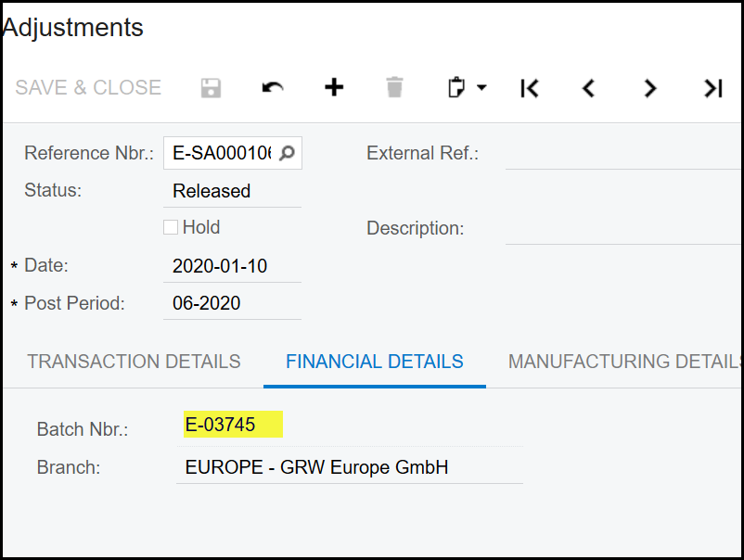
Task: Click the Save & Close button
Action: click(88, 88)
